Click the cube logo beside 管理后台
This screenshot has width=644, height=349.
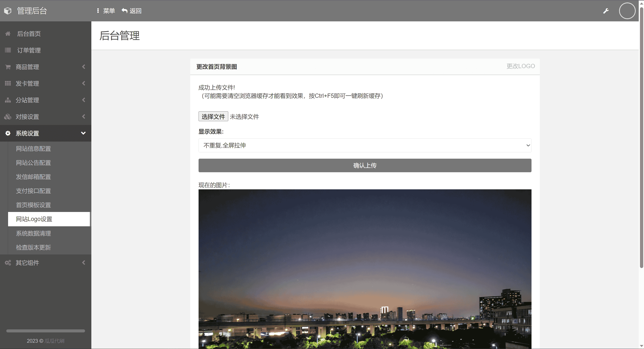8,11
